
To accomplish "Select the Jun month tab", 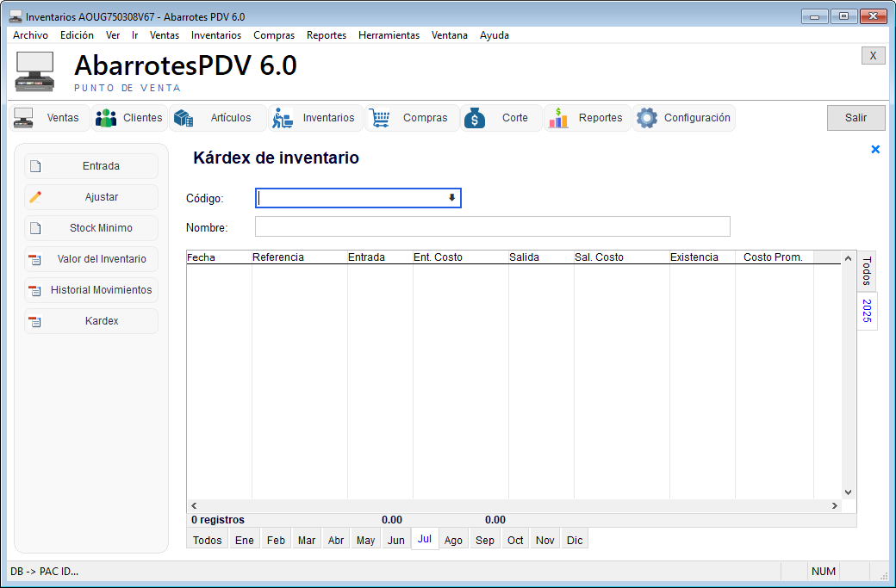I will [x=396, y=540].
